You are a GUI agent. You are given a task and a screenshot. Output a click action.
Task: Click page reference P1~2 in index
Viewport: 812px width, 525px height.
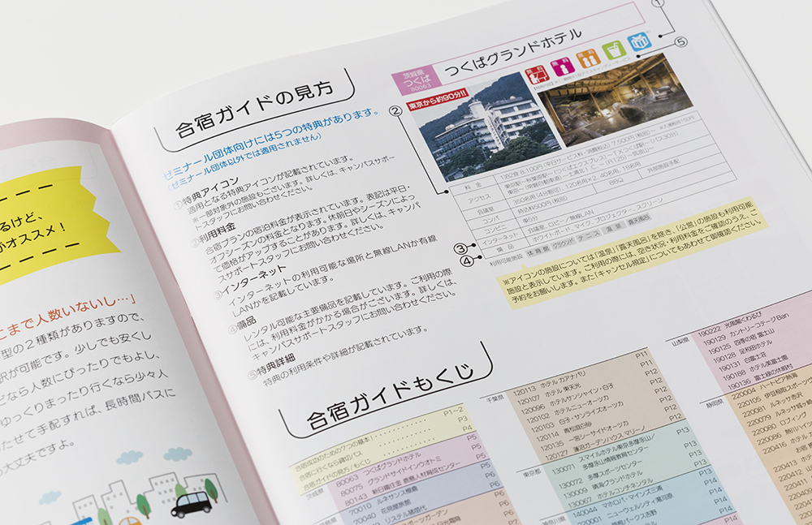pos(453,411)
